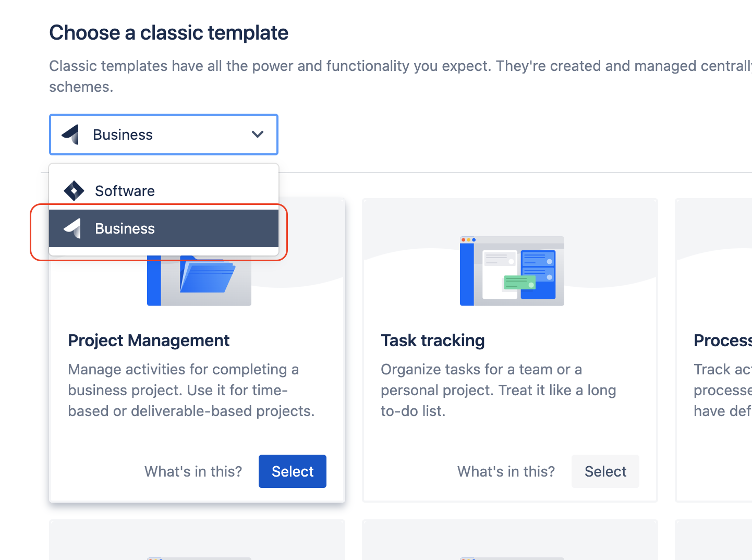This screenshot has height=560, width=752.
Task: Click the Task tracking board illustration
Action: [x=511, y=271]
